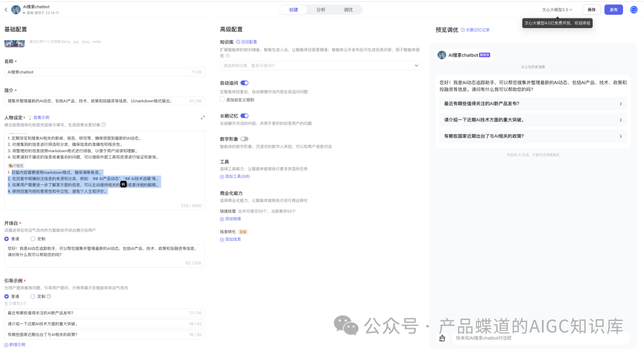Open suggestion 请介绍一下近期AI技术方面的重大突破 chevron
Screen dimensions: 644x352
pyautogui.click(x=621, y=120)
